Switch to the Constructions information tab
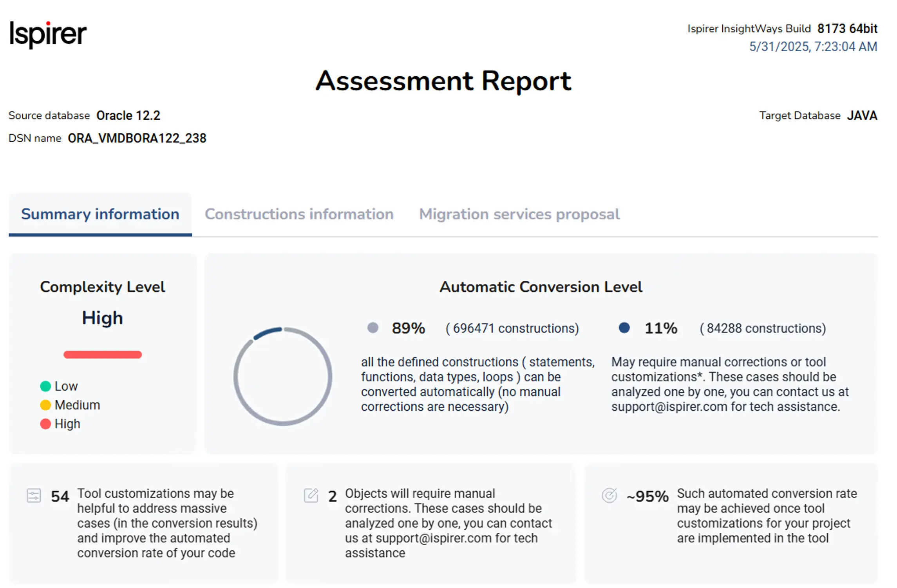The width and height of the screenshot is (897, 588). pyautogui.click(x=299, y=215)
